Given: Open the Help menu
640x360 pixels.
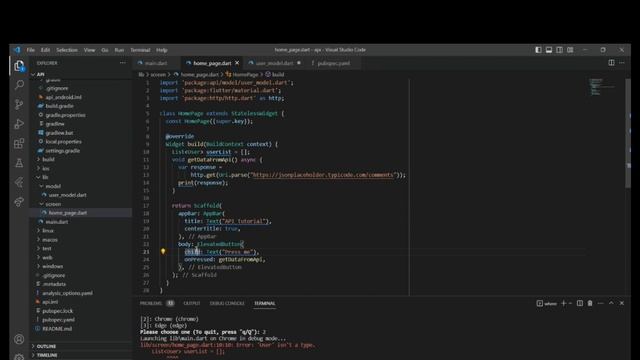Looking at the screenshot, I should pyautogui.click(x=162, y=50).
